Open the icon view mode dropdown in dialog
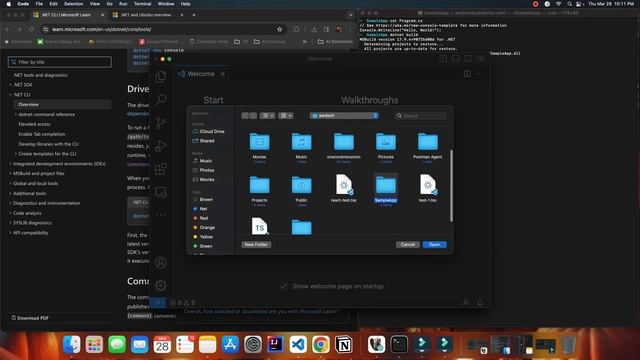The height and width of the screenshot is (360, 640). [267, 116]
